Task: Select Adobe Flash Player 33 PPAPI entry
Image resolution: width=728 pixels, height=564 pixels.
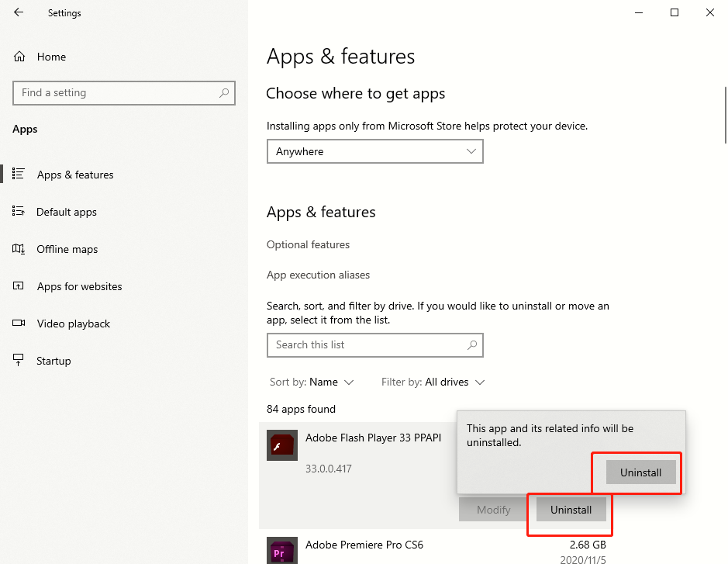Action: (373, 438)
